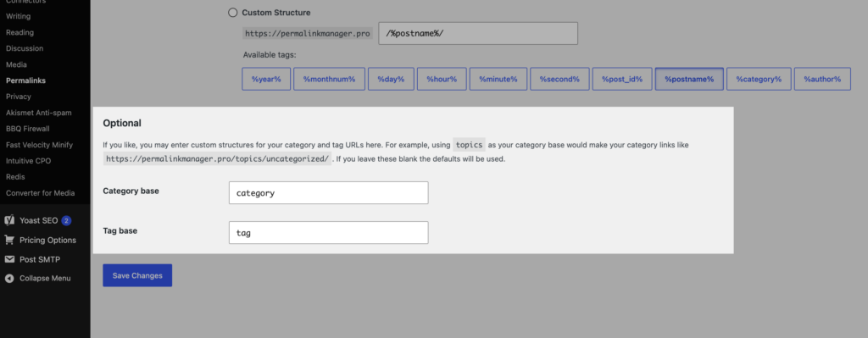The height and width of the screenshot is (338, 868).
Task: Click the topics/uncategorized example URL
Action: [x=218, y=159]
